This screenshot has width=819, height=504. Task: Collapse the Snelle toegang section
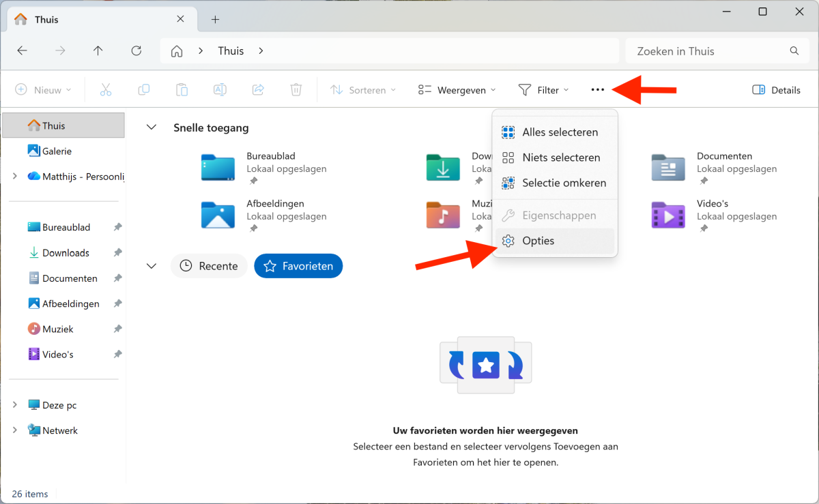[x=152, y=128]
